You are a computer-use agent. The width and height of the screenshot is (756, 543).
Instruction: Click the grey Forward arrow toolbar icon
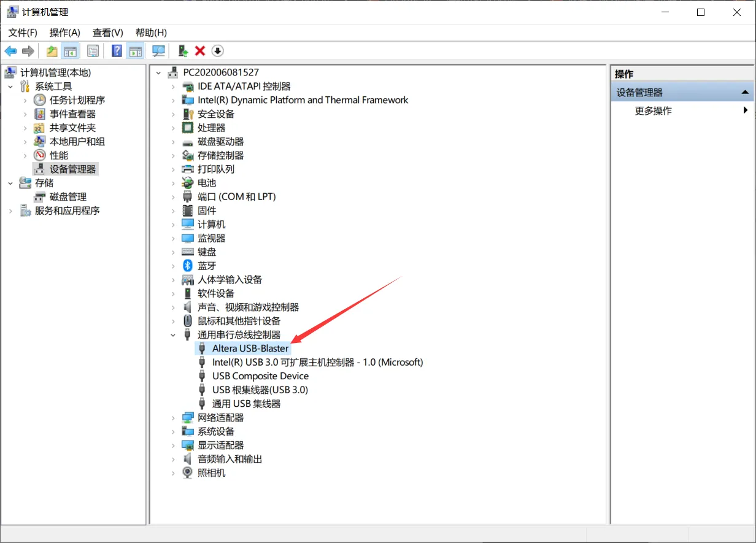tap(28, 51)
